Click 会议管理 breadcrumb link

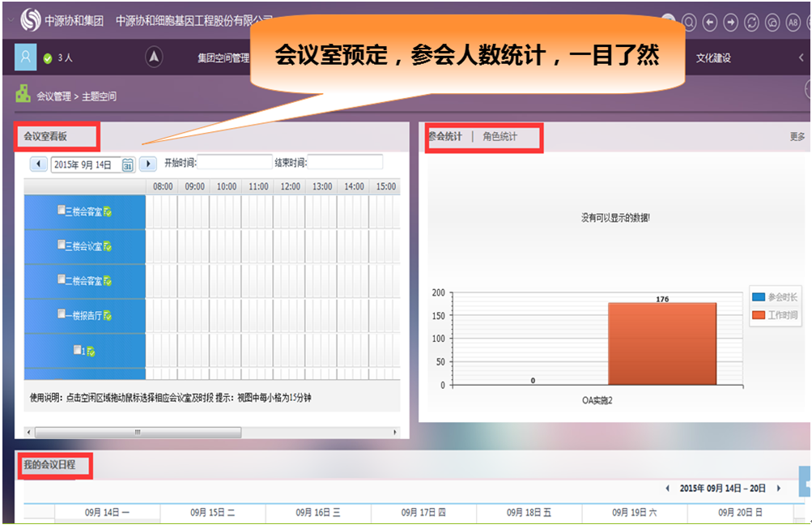coord(53,96)
